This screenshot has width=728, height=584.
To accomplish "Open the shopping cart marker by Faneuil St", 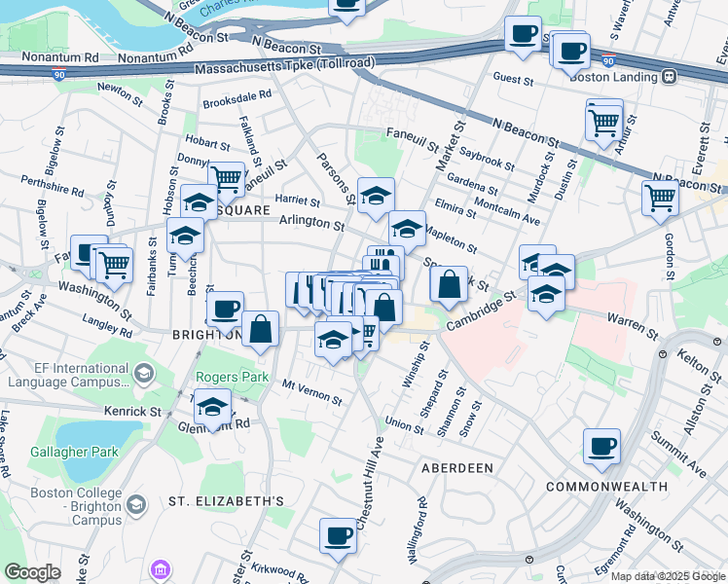I will 226,178.
